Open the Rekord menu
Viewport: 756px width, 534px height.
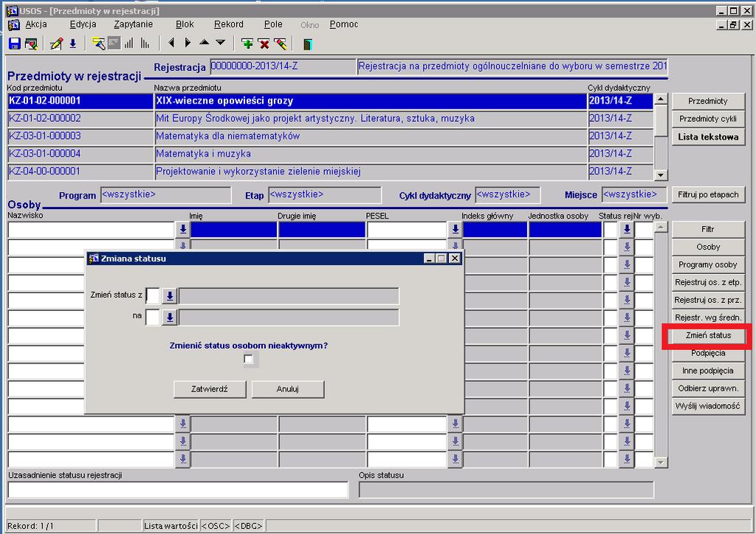coord(229,24)
